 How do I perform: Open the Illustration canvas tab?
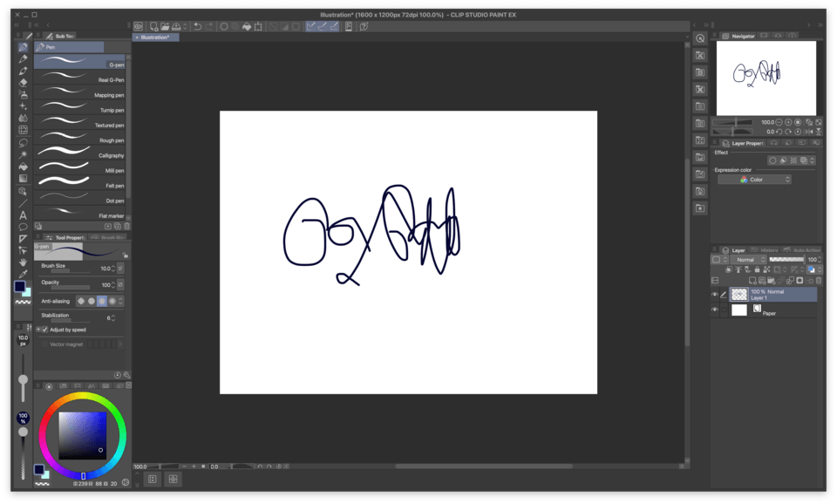[157, 37]
